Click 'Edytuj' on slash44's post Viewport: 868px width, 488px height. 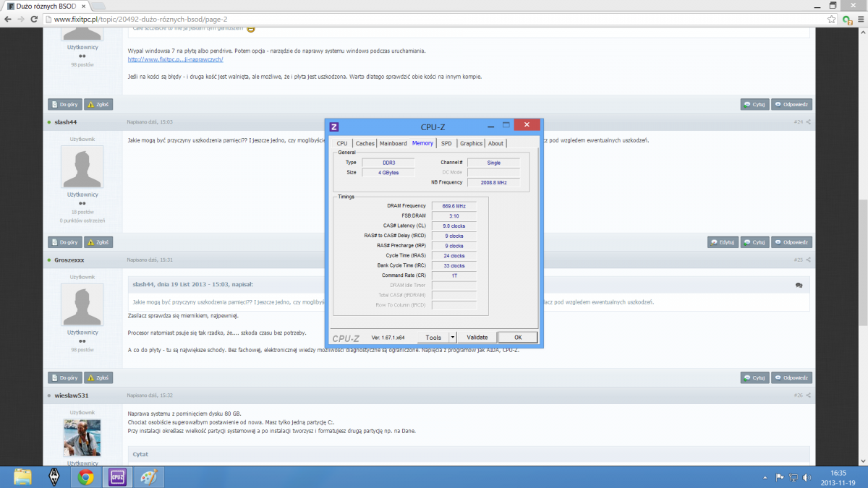point(723,242)
